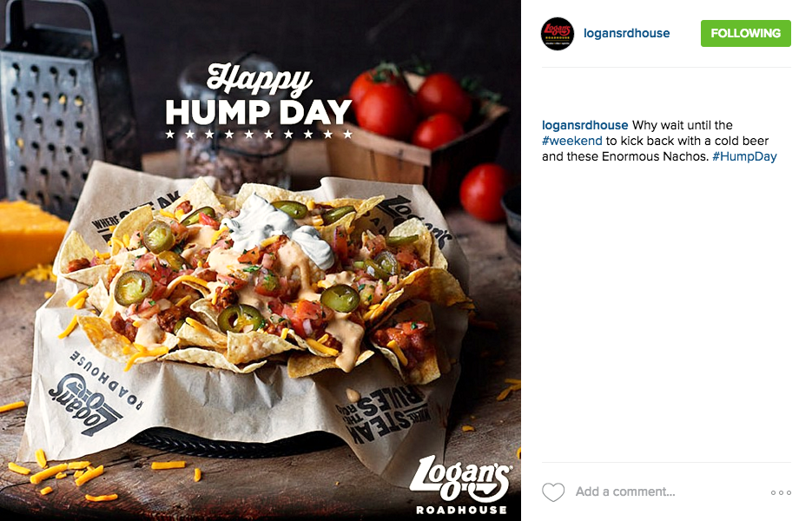Open the #HumpDay hashtag link
812x521 pixels.
pyautogui.click(x=744, y=156)
